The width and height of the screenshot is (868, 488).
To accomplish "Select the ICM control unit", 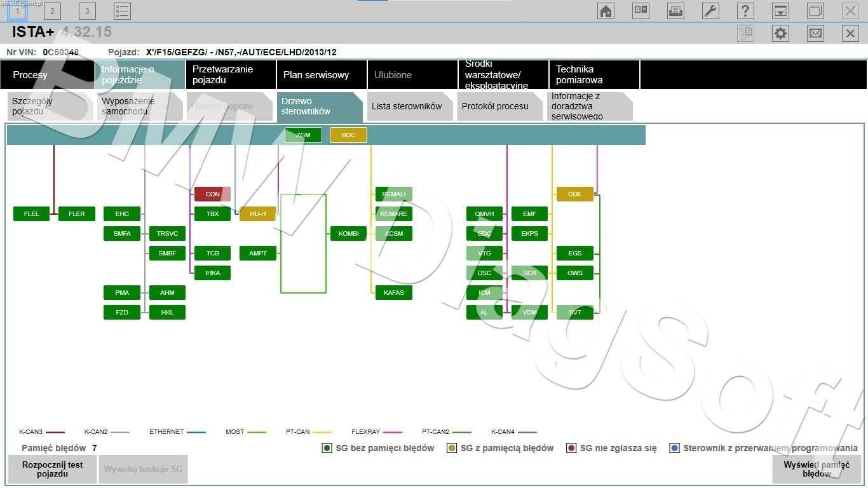I will [x=484, y=292].
